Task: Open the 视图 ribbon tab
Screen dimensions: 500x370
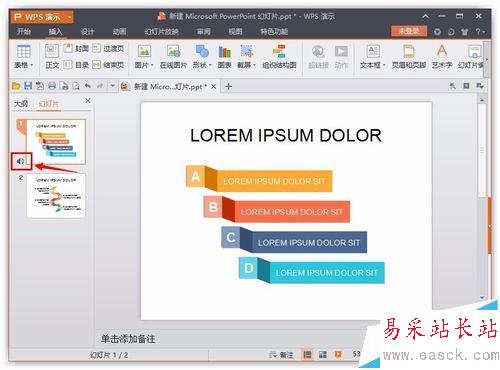Action: (235, 31)
